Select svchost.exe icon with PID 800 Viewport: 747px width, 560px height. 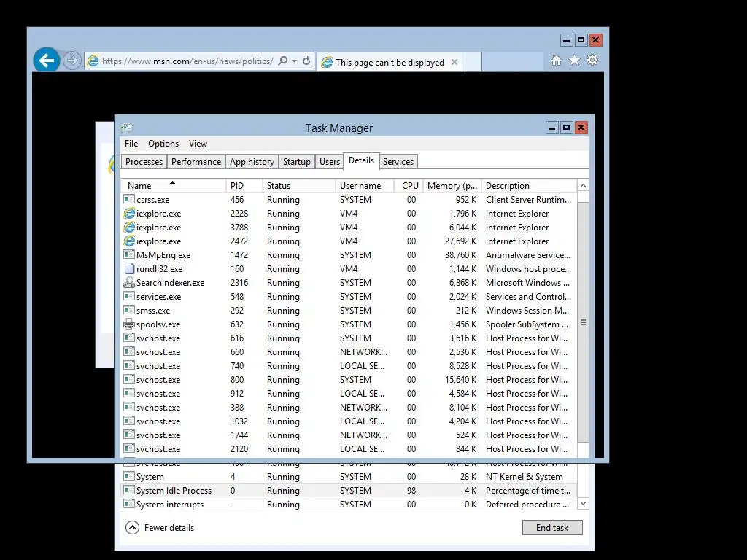click(x=128, y=379)
